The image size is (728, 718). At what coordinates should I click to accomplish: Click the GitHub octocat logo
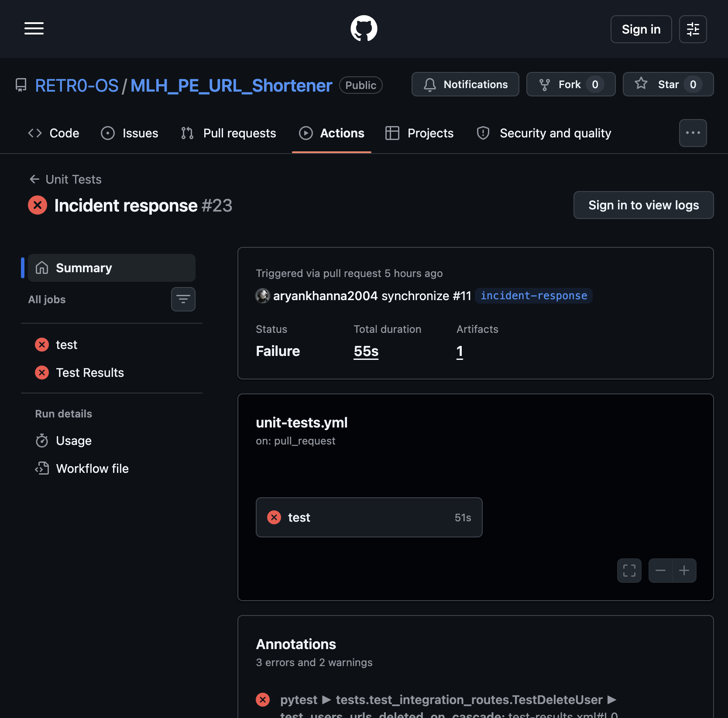click(364, 28)
